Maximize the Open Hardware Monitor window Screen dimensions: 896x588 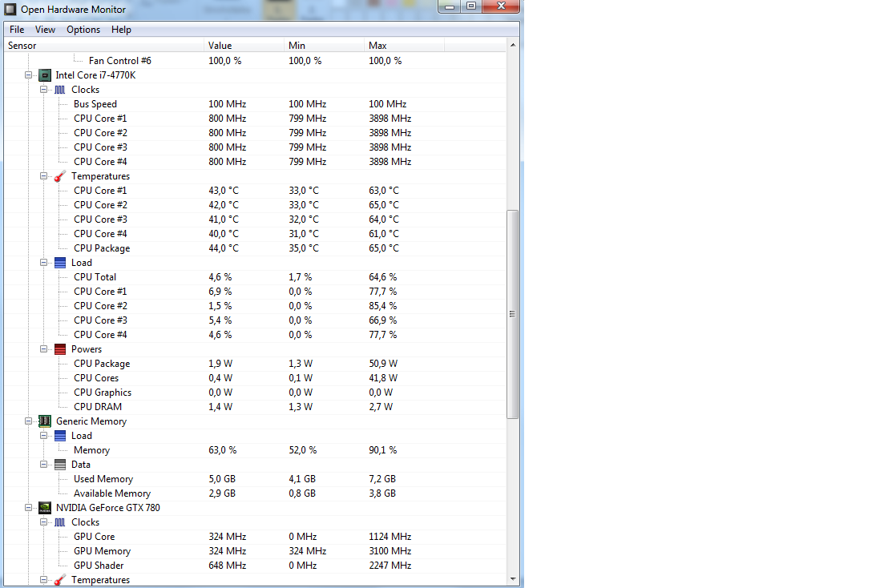[x=471, y=6]
